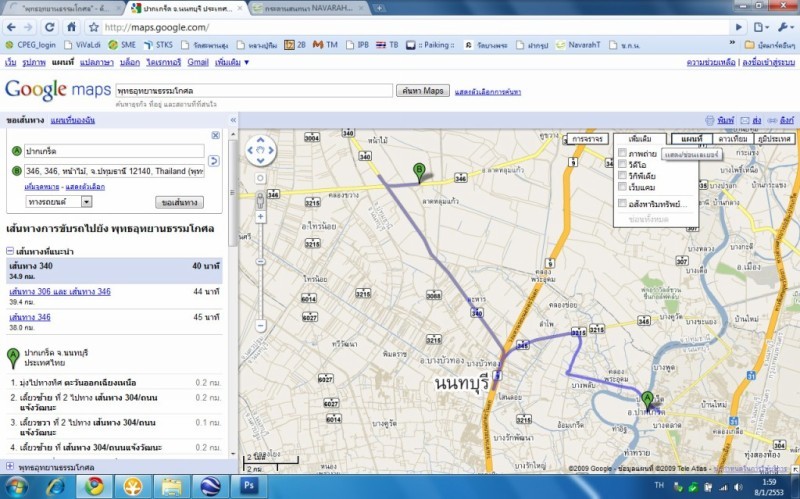Screen dimensions: 800x499
Task: Select the Street View pegman icon
Action: pyautogui.click(x=260, y=200)
